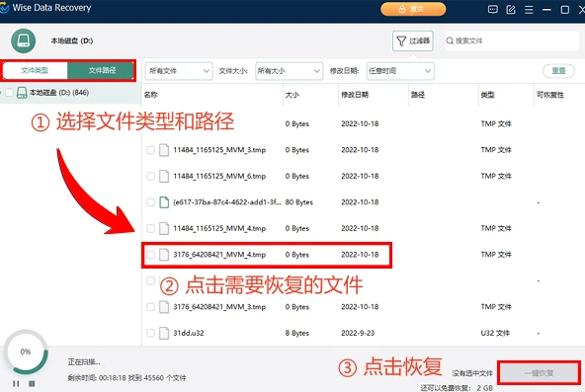The height and width of the screenshot is (392, 585).
Task: Sort by the size column header
Action: point(292,95)
